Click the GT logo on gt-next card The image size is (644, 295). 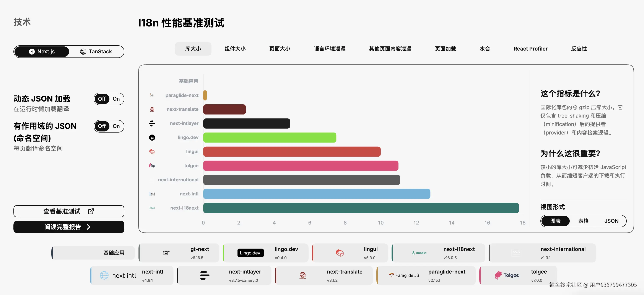[x=166, y=253]
